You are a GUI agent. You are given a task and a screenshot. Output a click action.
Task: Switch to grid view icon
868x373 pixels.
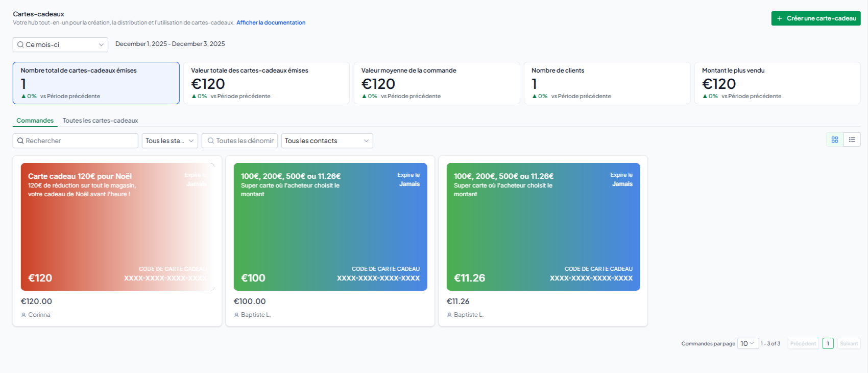point(835,139)
